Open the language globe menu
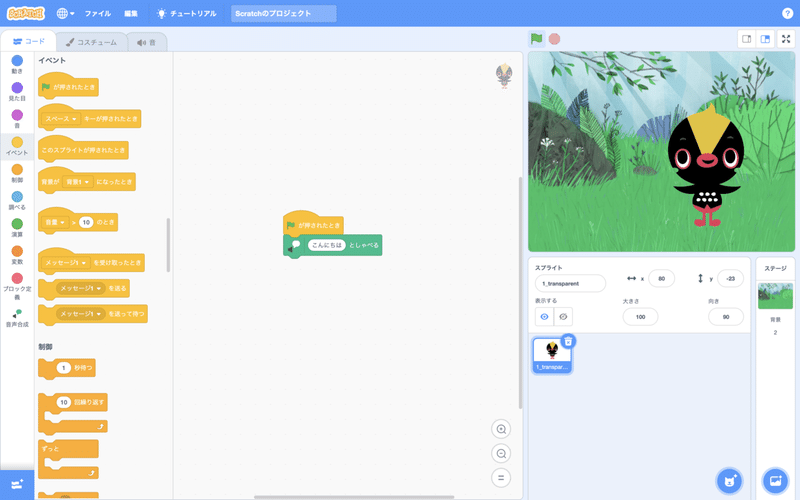This screenshot has width=800, height=500. tap(65, 13)
